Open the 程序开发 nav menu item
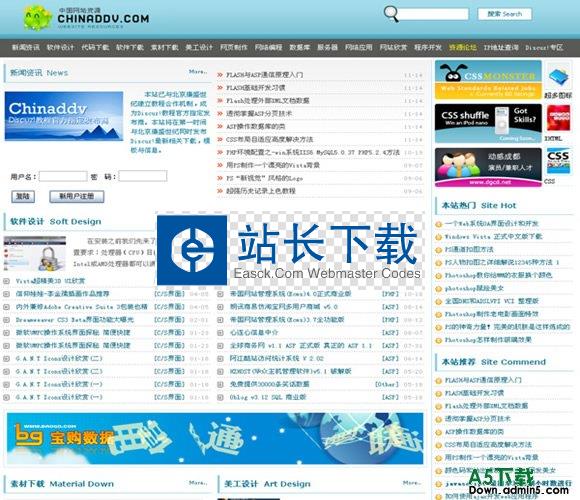Viewport: 580px width, 500px height. pos(428,47)
